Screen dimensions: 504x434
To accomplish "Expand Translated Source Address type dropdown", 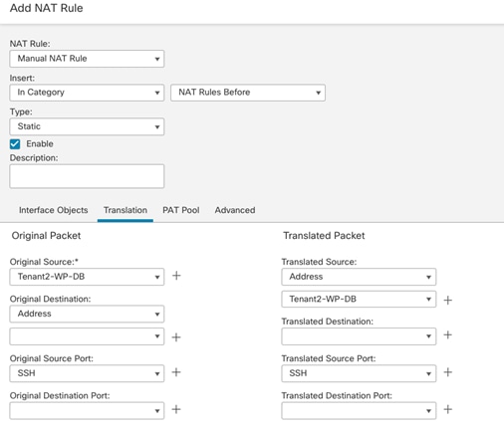I will point(359,277).
